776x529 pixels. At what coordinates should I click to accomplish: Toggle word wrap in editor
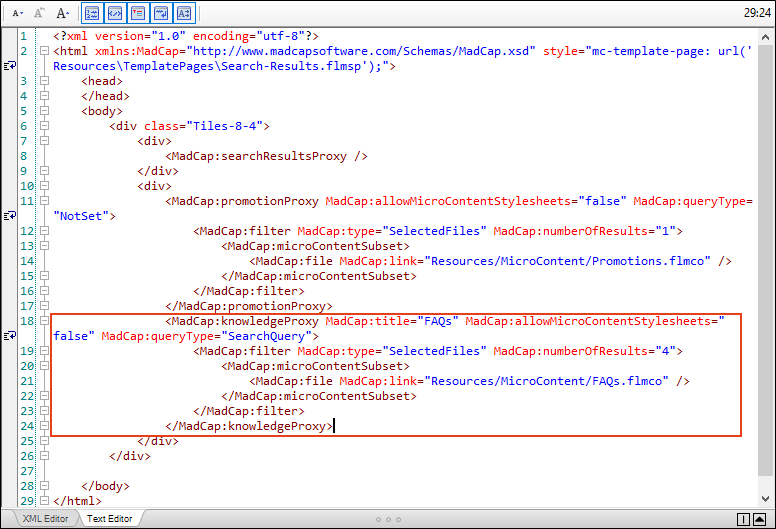tap(161, 13)
